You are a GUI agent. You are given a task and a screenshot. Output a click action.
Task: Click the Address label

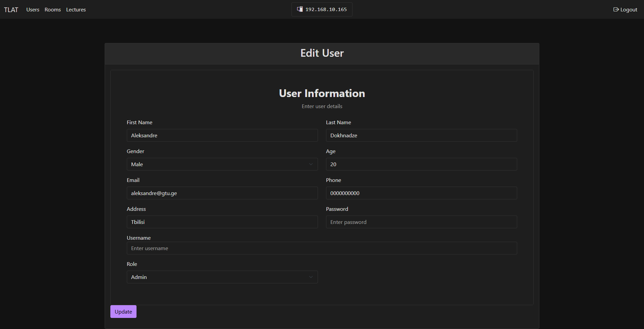tap(136, 209)
